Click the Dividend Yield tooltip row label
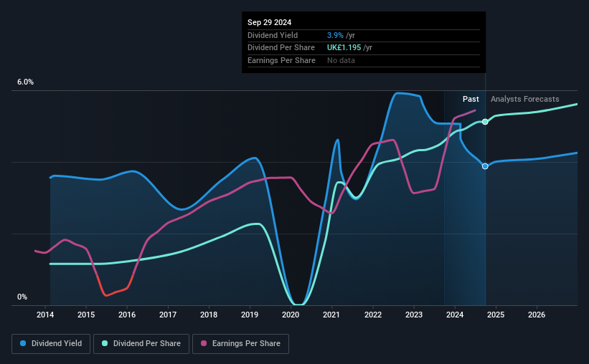This screenshot has height=364, width=589. [x=273, y=35]
